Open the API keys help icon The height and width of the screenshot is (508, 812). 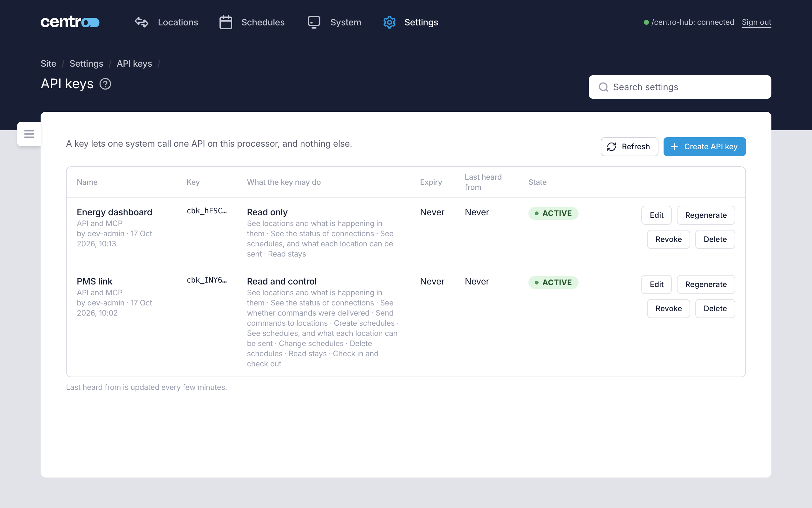point(105,84)
